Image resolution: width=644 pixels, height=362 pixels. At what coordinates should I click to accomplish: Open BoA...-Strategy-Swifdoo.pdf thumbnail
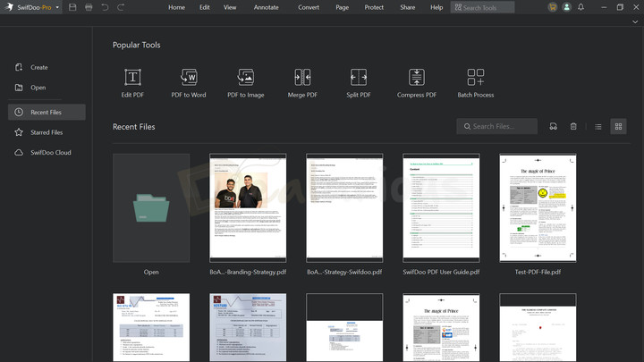(x=344, y=208)
